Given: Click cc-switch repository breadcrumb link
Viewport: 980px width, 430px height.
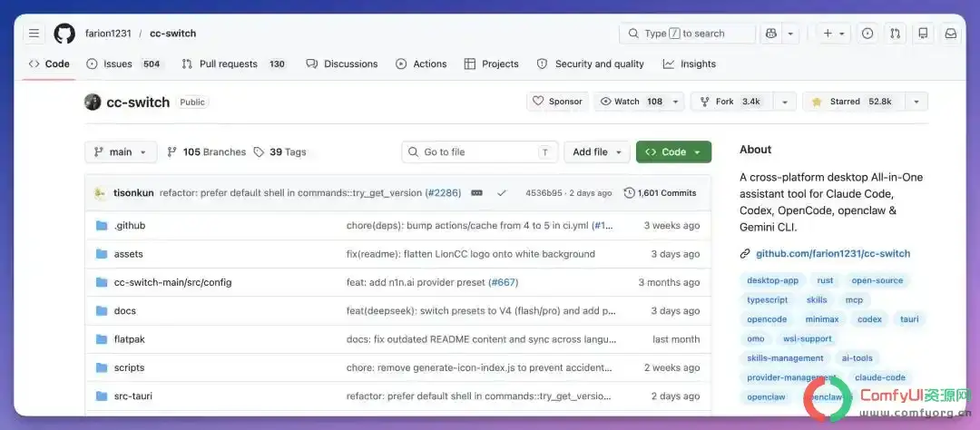Looking at the screenshot, I should (173, 34).
